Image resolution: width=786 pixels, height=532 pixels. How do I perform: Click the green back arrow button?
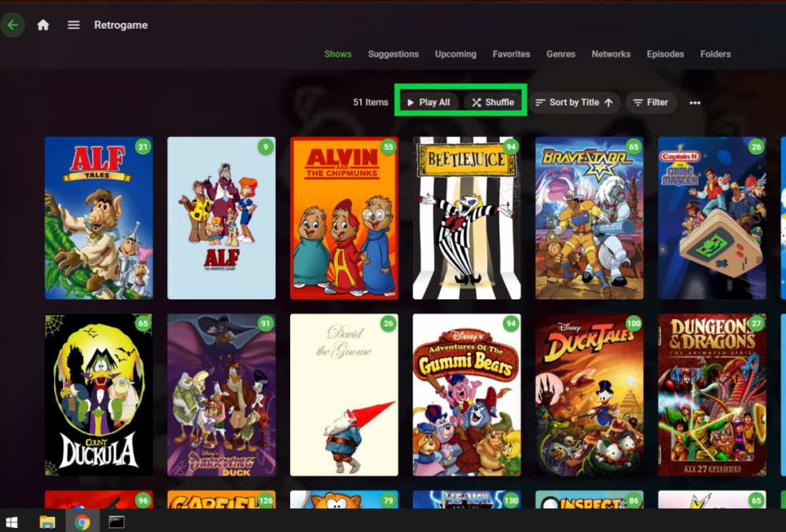tap(13, 24)
